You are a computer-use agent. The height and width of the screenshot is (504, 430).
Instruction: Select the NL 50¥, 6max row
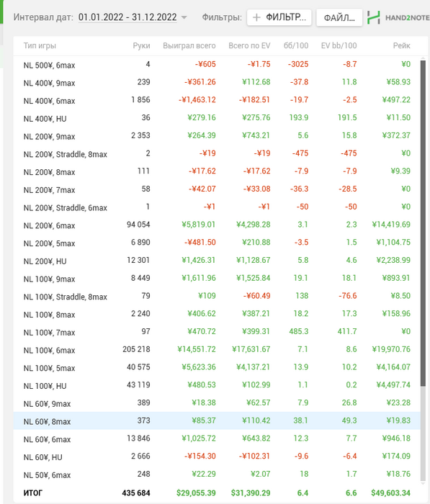tap(217, 474)
